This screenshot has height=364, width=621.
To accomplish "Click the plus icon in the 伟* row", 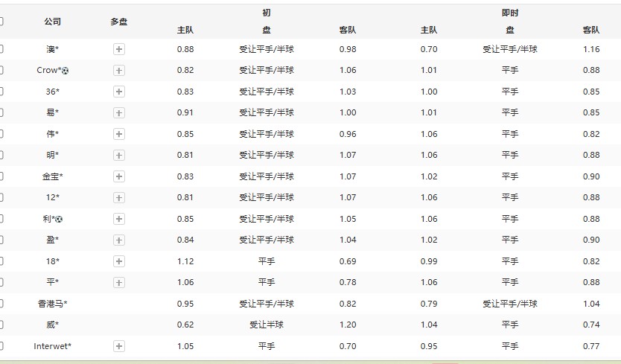I will [x=119, y=134].
